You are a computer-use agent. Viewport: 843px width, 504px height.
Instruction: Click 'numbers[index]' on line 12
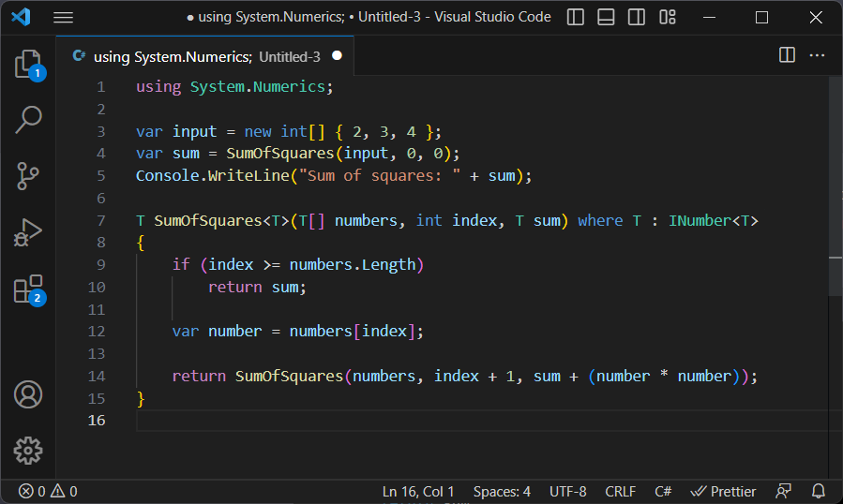353,331
